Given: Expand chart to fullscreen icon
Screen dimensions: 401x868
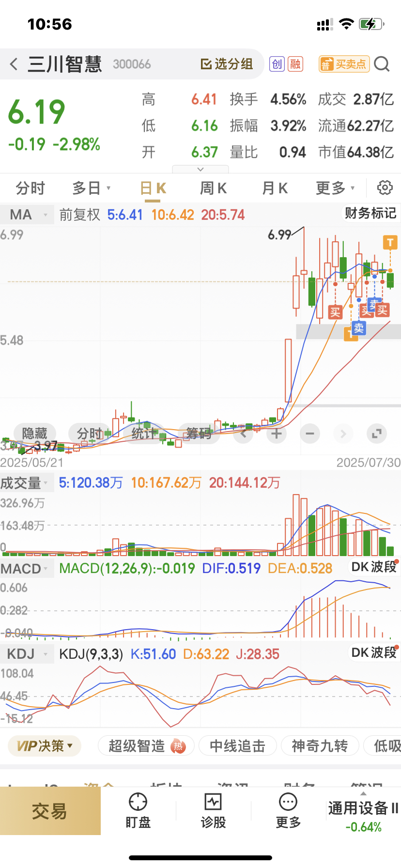Looking at the screenshot, I should click(x=376, y=433).
